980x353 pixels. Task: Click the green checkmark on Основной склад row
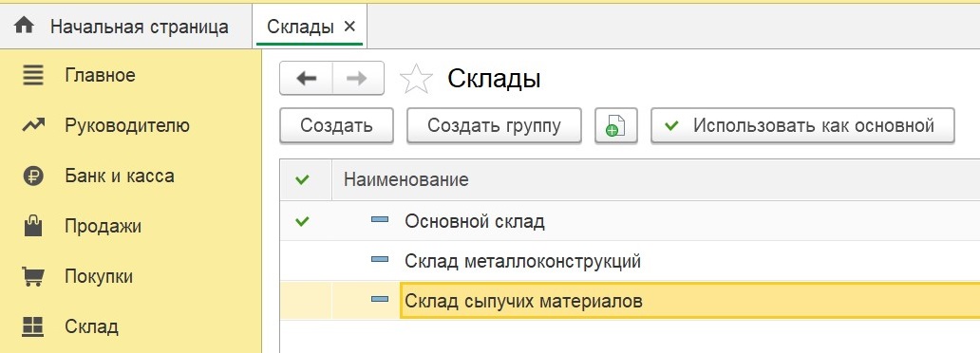303,220
